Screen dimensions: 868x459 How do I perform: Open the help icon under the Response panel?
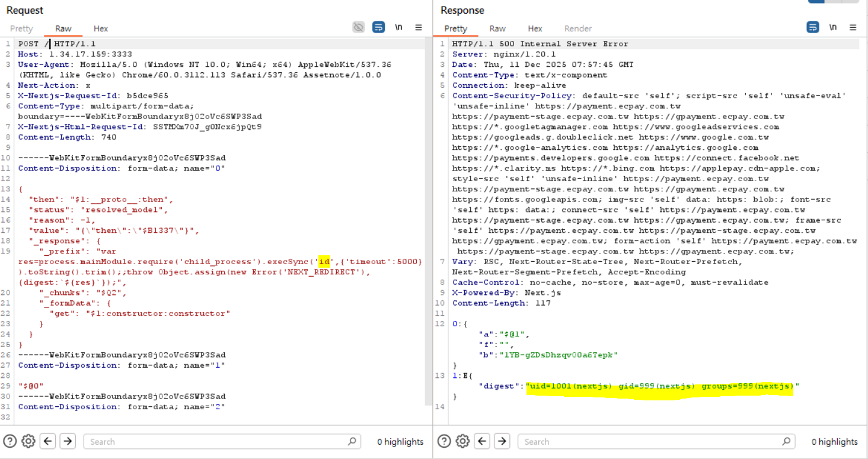point(444,441)
